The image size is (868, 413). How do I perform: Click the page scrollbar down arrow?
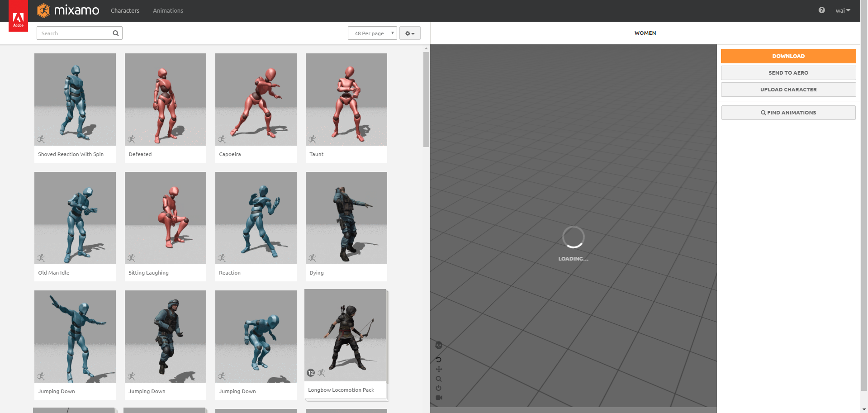[864, 409]
